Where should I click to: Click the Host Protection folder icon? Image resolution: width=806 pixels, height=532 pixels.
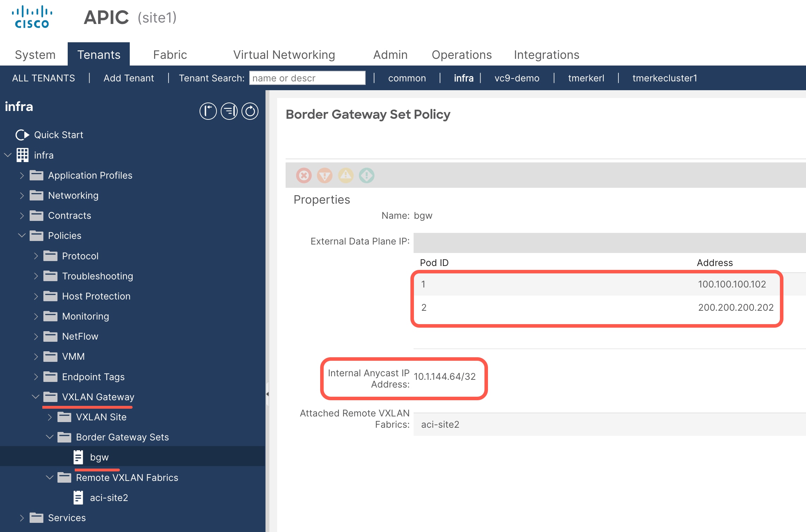tap(50, 296)
